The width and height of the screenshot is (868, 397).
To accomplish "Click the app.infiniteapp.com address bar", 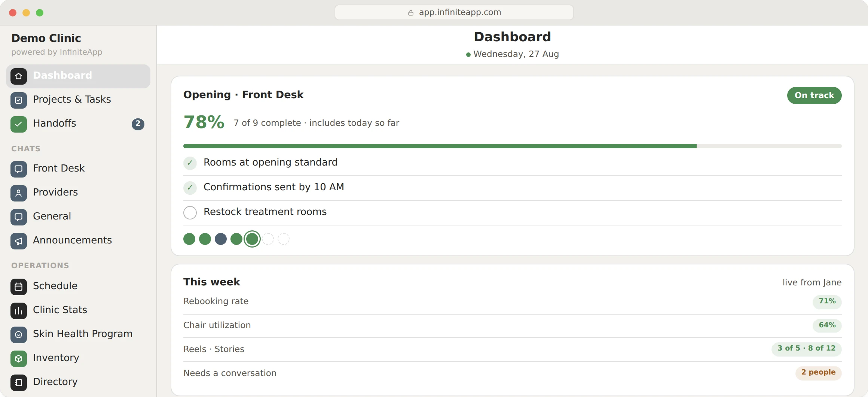I will (x=454, y=12).
